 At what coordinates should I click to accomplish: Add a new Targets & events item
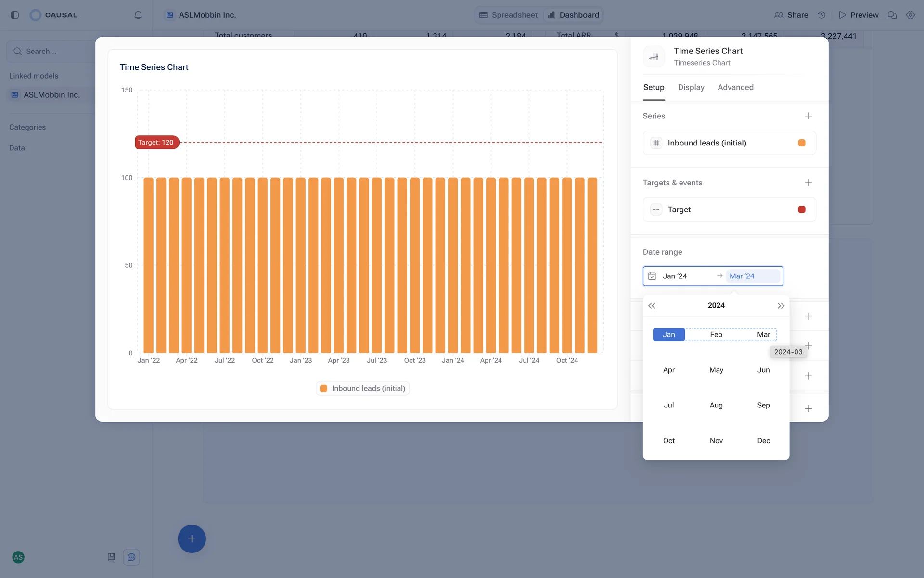click(808, 183)
